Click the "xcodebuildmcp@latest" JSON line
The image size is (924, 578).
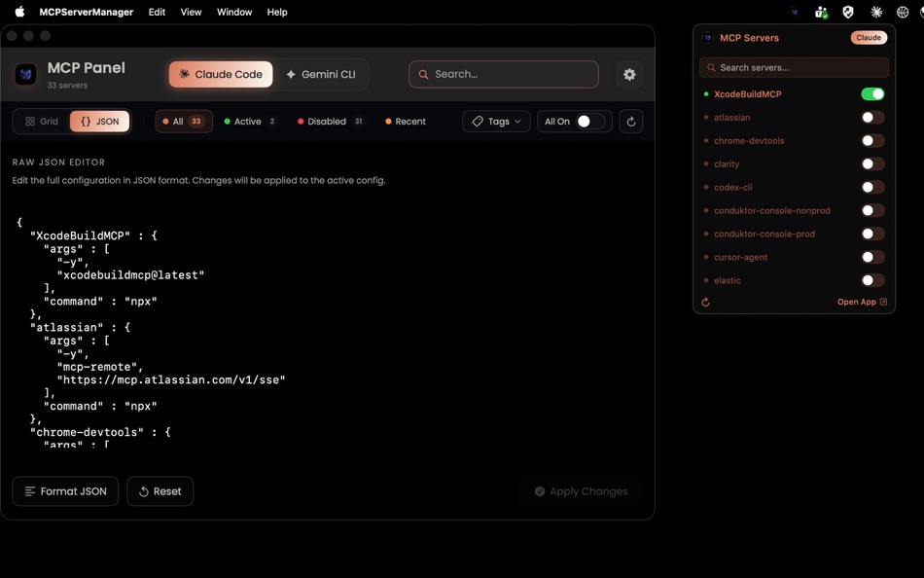[x=131, y=274]
